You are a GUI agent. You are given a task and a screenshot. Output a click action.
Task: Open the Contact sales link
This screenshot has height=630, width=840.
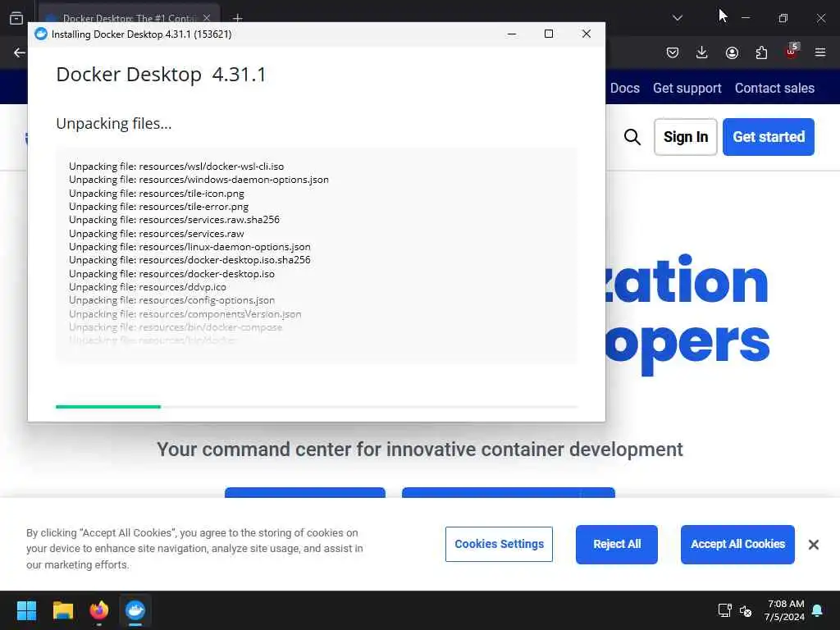[774, 88]
